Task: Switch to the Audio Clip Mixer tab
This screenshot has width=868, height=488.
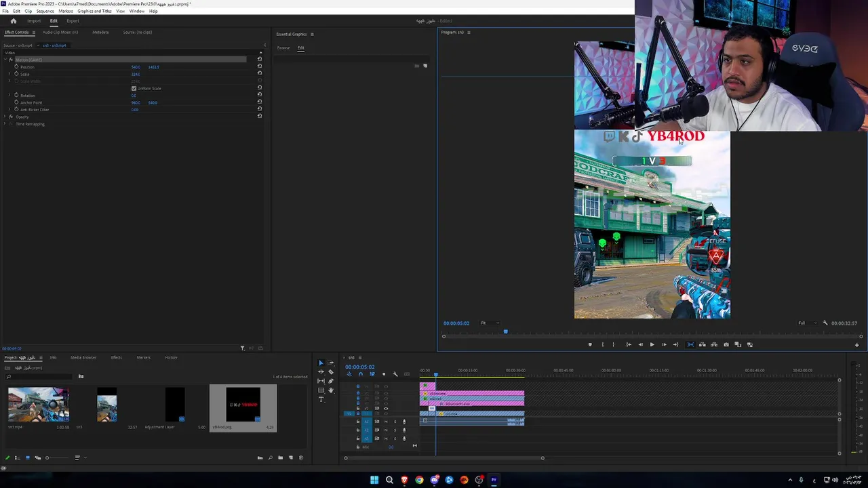Action: click(60, 33)
